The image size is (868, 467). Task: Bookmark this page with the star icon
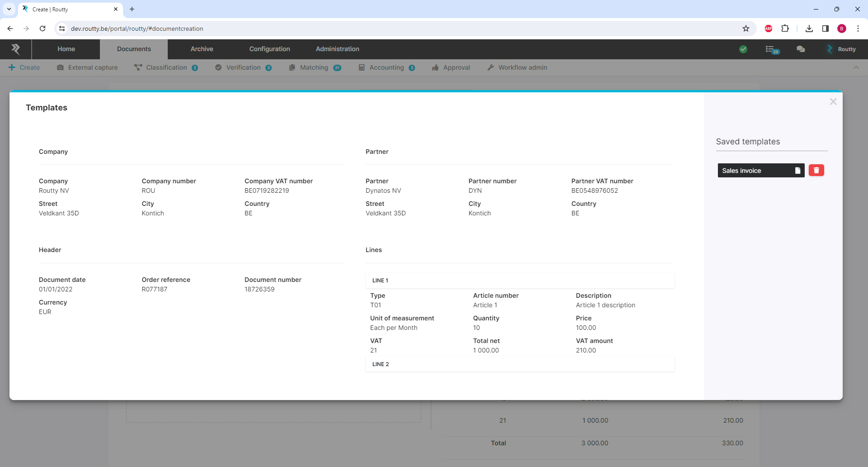coord(745,29)
